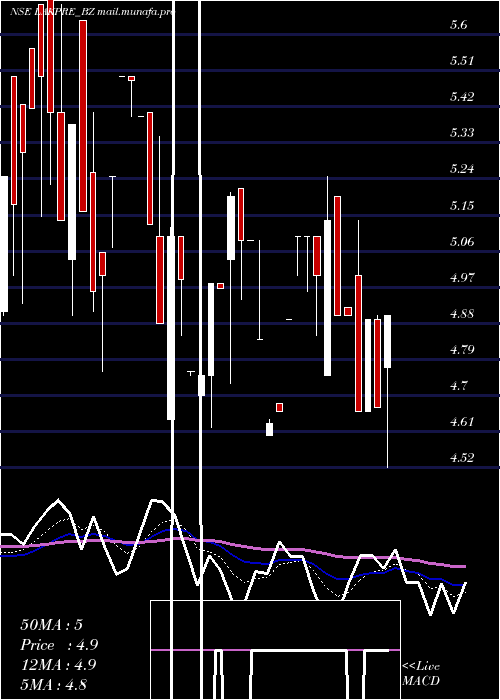This screenshot has width=500, height=700.
Task: Click the 5.6 price axis label
Action: pyautogui.click(x=458, y=25)
